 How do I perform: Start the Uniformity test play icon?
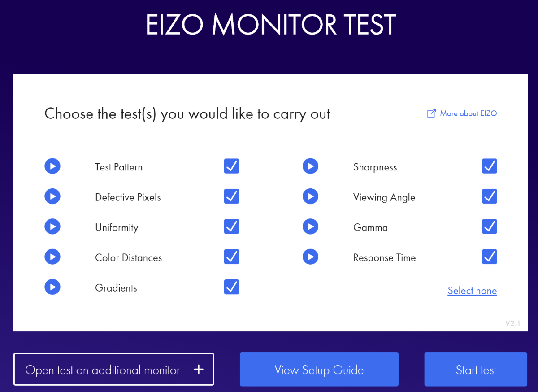tap(52, 226)
